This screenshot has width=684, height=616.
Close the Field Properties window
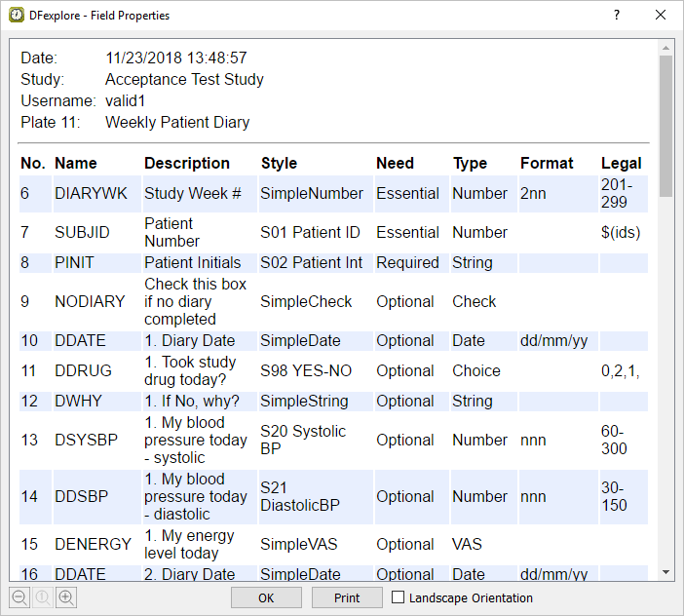[x=661, y=16]
